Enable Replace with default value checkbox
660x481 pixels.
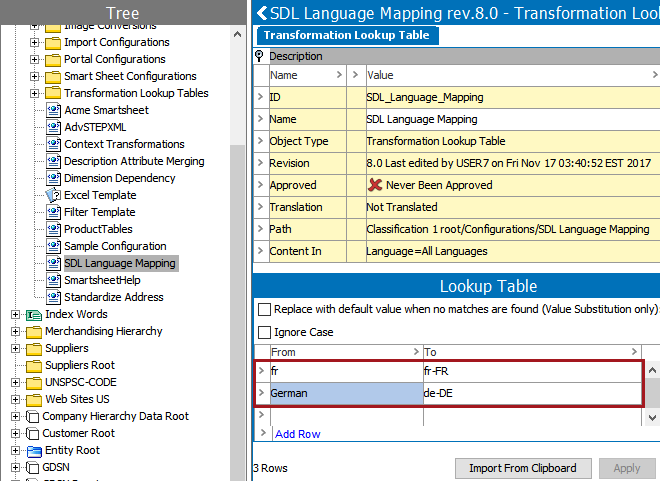coord(265,310)
